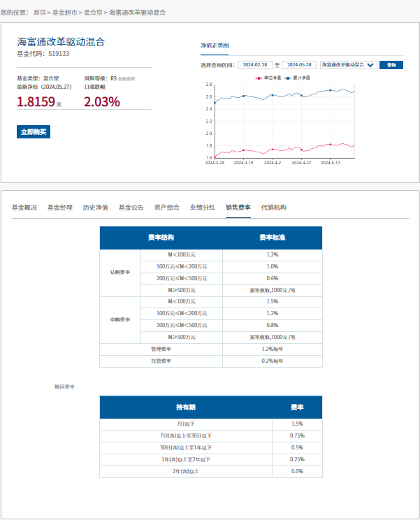Toggle the 累计净值 legend series

(x=297, y=78)
